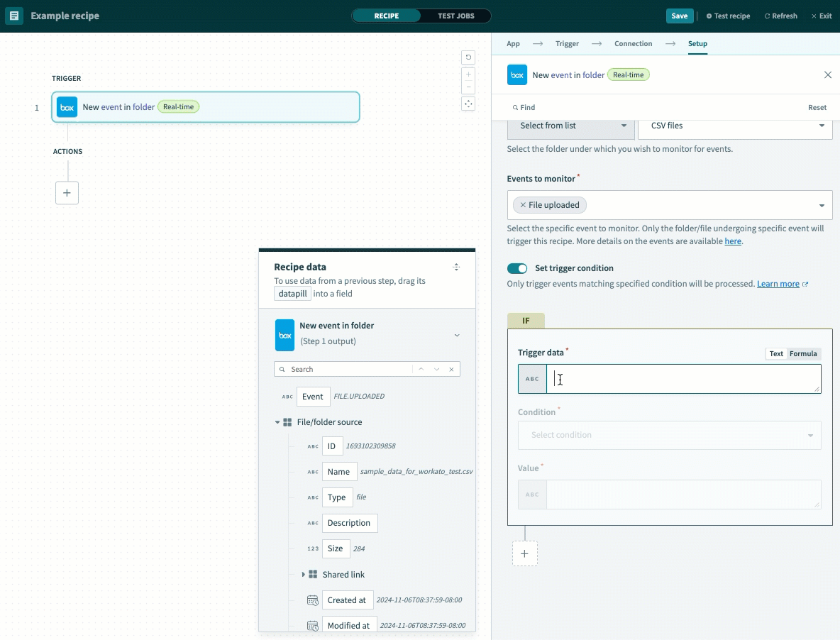Open the Learn more link
The height and width of the screenshot is (640, 840).
pyautogui.click(x=778, y=284)
